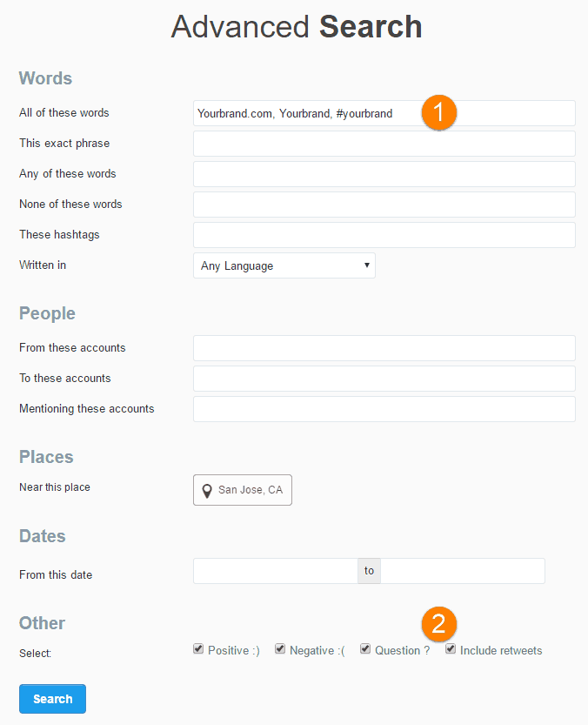The image size is (588, 725).
Task: Uncheck the Positive :) checkbox
Action: 198,649
